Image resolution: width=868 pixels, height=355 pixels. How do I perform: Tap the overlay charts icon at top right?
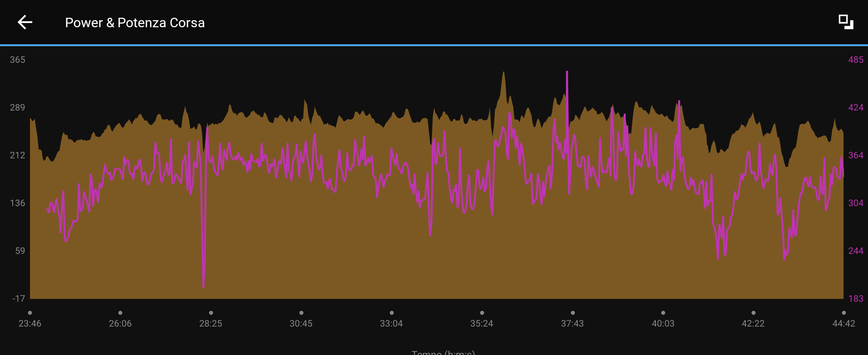pyautogui.click(x=846, y=22)
